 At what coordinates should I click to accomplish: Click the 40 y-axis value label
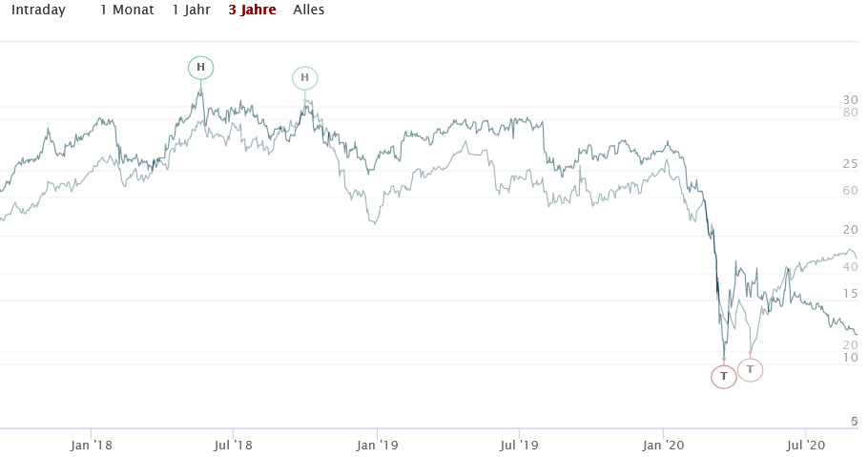click(850, 267)
